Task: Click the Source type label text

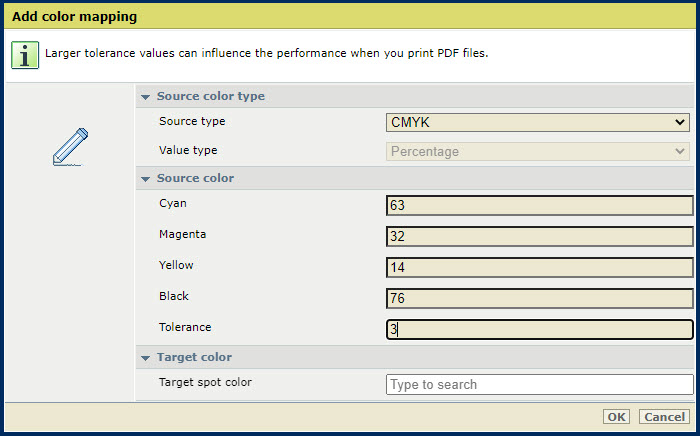Action: pyautogui.click(x=192, y=122)
